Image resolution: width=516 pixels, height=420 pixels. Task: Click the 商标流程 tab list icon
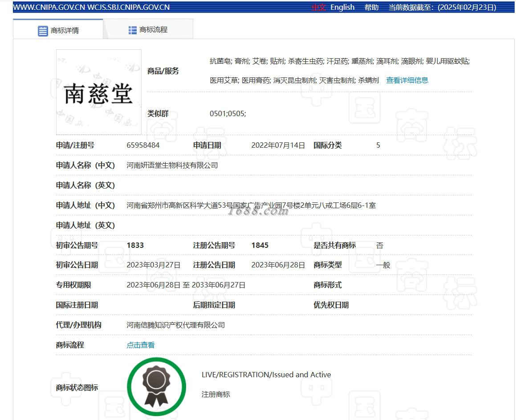(x=132, y=30)
